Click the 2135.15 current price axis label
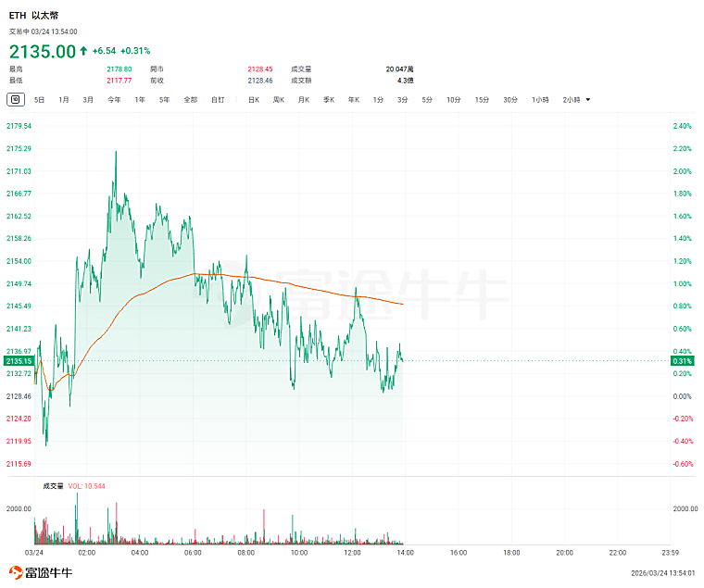 pos(19,361)
